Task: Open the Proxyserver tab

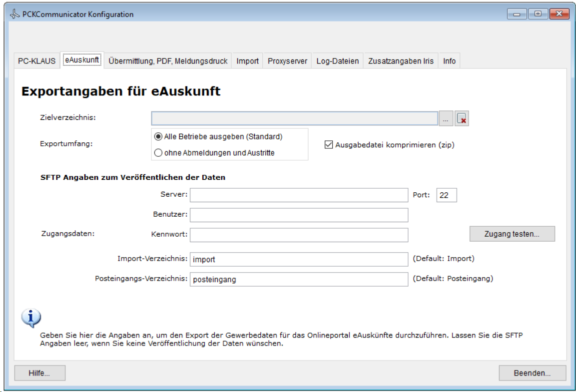Action: point(287,61)
